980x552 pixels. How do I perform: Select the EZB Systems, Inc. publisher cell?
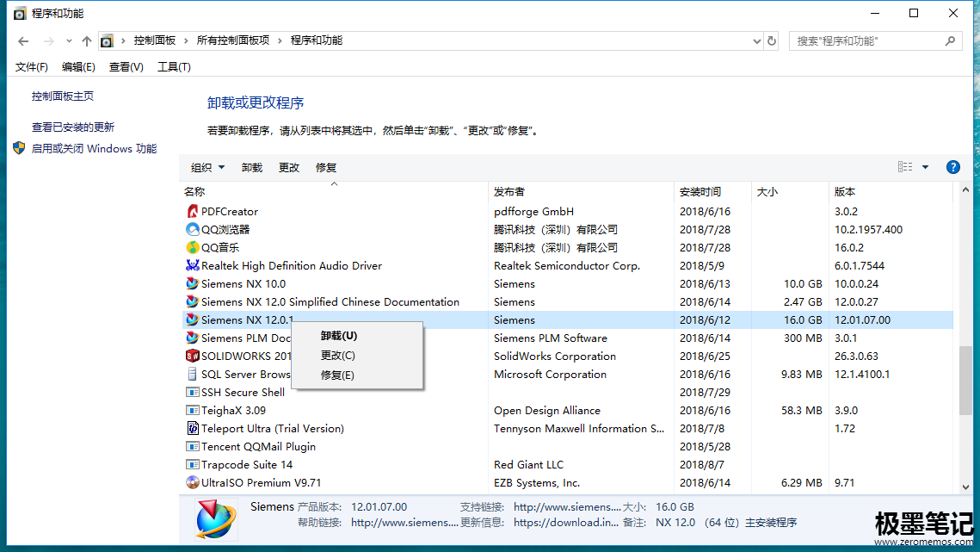point(537,483)
